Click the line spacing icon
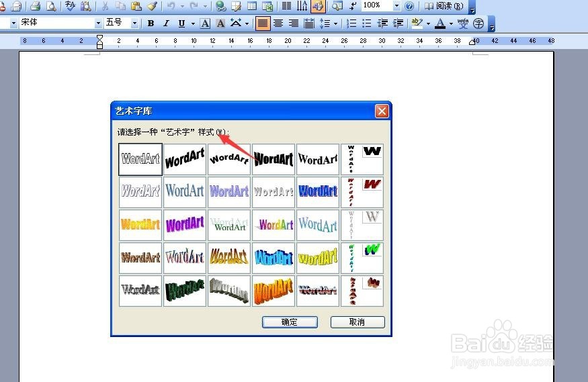This screenshot has height=382, width=588. point(325,23)
